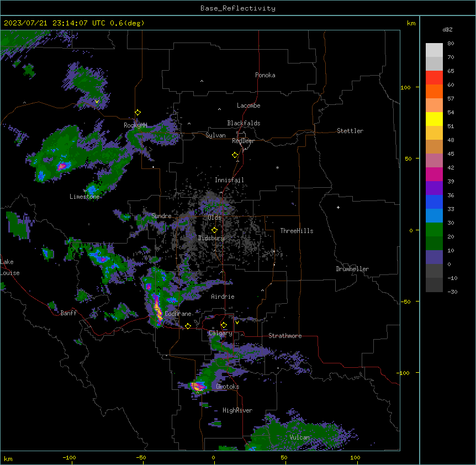Click the Cochrane label
The height and width of the screenshot is (465, 476).
coord(178,314)
